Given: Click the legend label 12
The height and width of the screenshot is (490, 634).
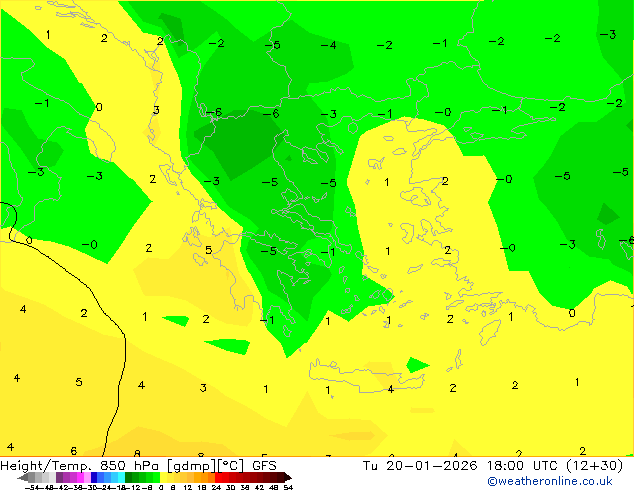Looking at the screenshot, I should coord(187,487).
